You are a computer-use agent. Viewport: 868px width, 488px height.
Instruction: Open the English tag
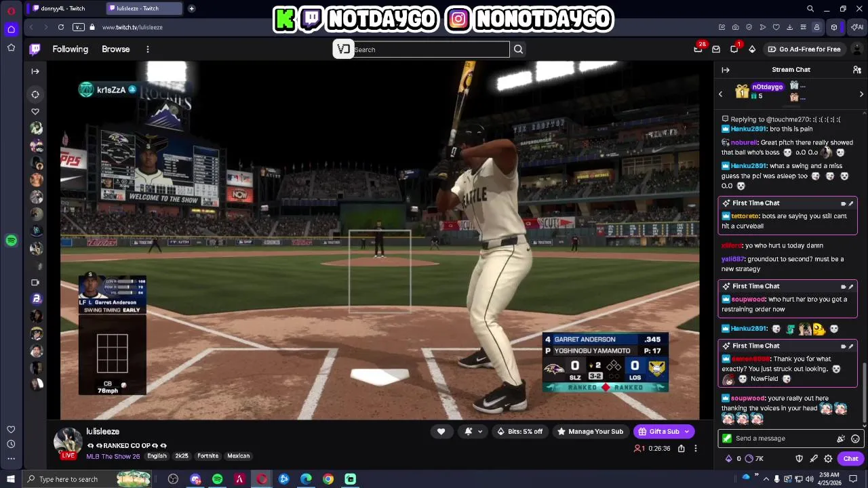[x=157, y=456]
